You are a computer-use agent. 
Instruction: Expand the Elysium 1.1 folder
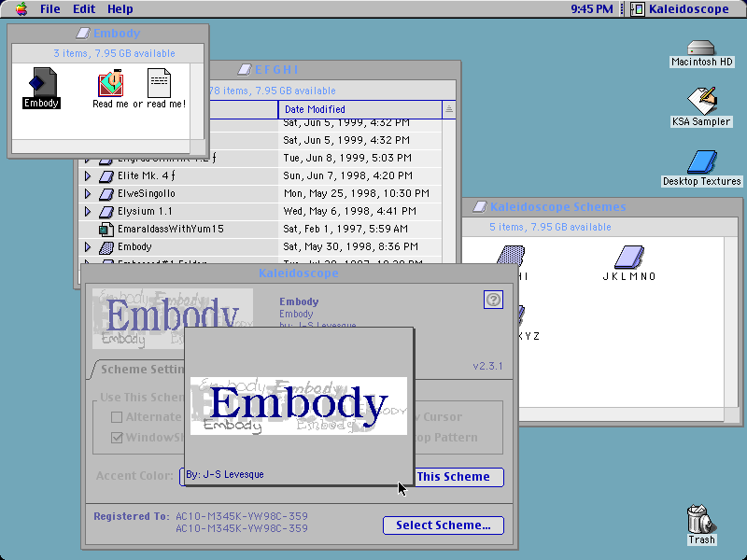88,212
